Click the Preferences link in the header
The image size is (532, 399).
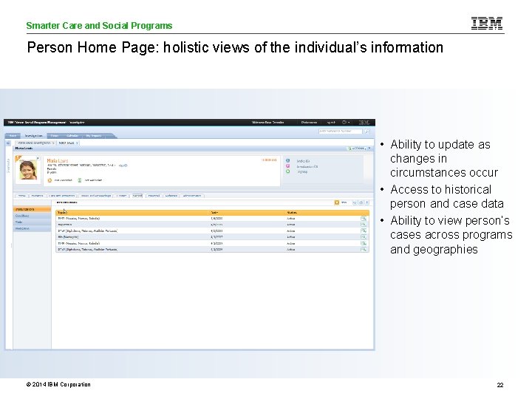click(x=309, y=123)
